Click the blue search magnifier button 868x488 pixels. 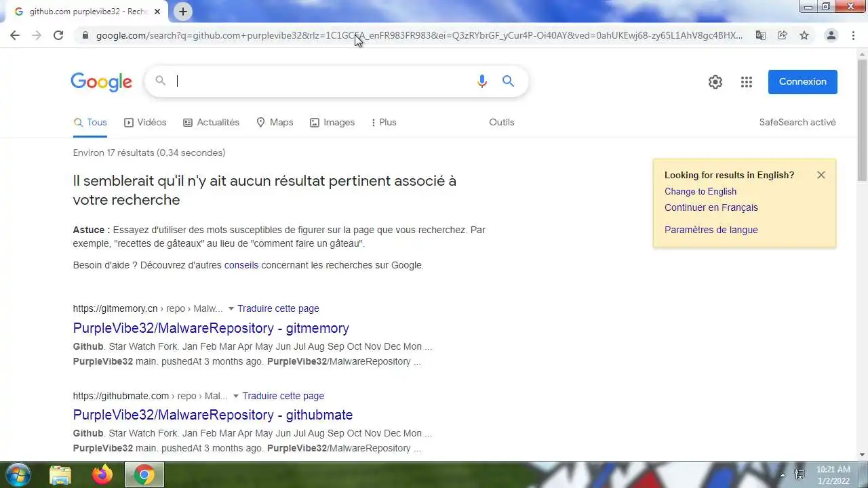(x=508, y=81)
